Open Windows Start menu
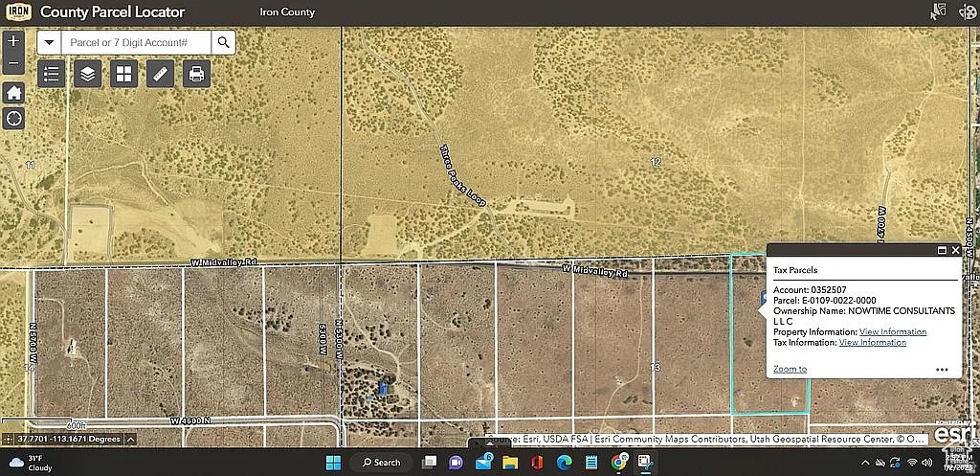 (x=333, y=463)
